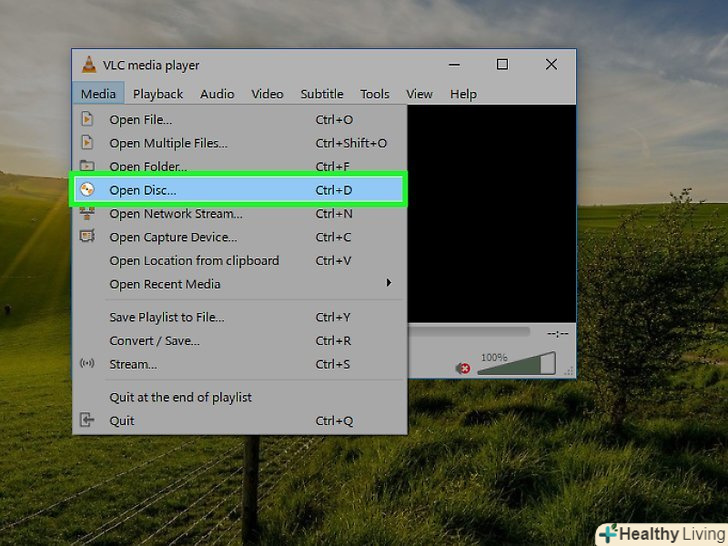Image resolution: width=728 pixels, height=546 pixels.
Task: Open the Help menu
Action: click(x=463, y=94)
